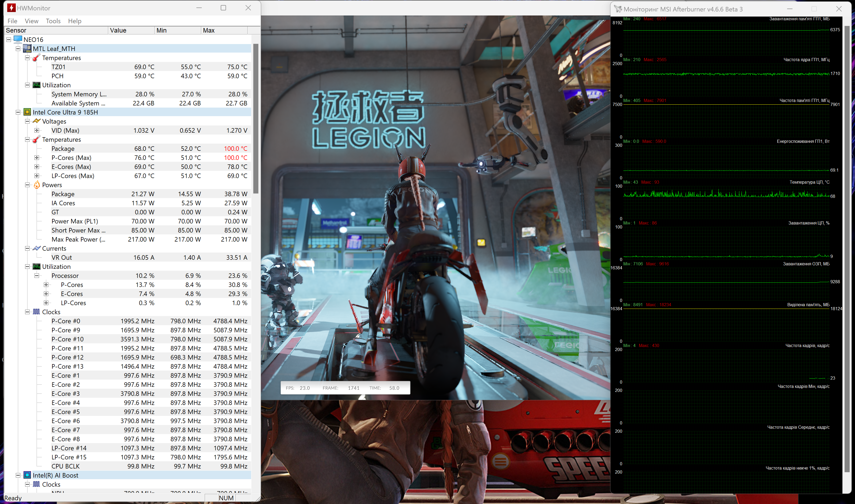Image resolution: width=855 pixels, height=504 pixels.
Task: Click the HWMonitor vertical scrollbar thumb
Action: click(x=255, y=119)
